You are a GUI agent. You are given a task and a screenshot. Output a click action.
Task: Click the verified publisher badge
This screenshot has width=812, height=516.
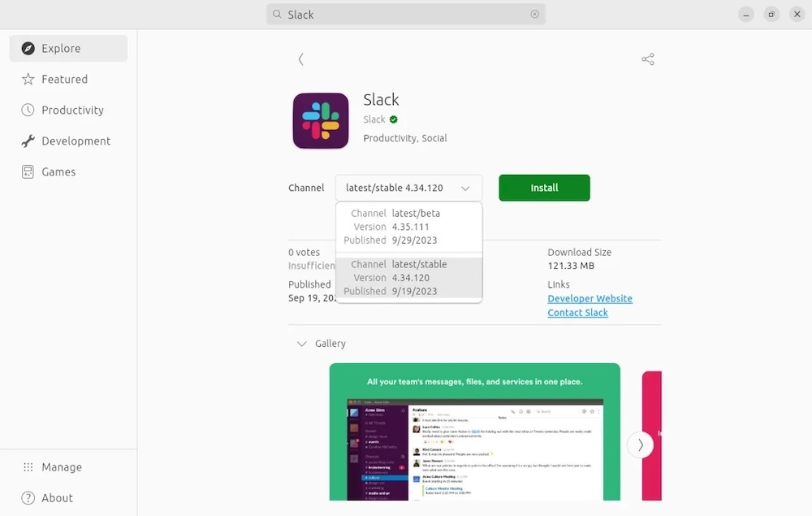394,119
